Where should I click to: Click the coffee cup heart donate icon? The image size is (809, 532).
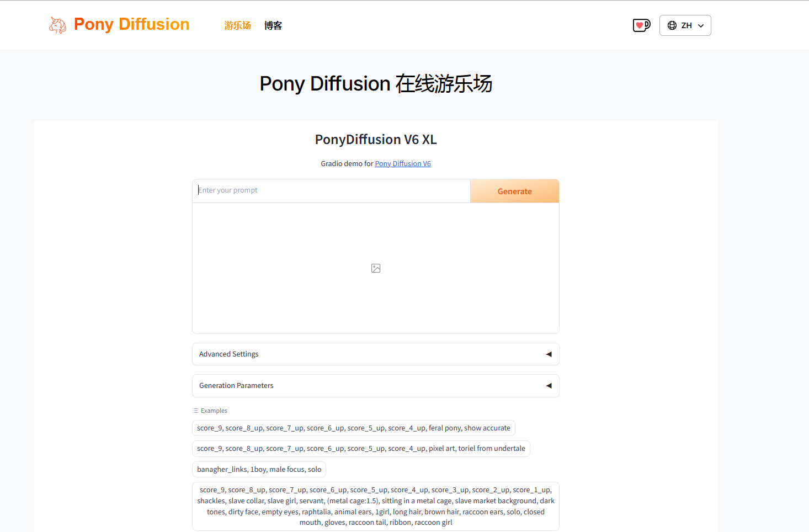coord(641,25)
